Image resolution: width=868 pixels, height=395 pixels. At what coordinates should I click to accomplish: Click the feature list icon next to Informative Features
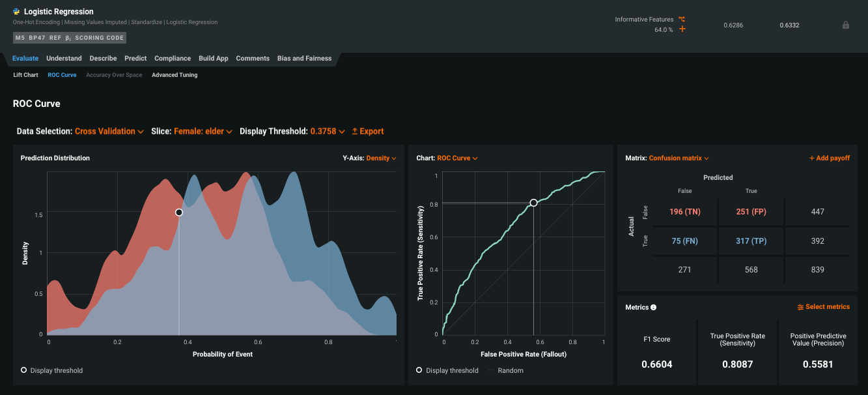[682, 20]
